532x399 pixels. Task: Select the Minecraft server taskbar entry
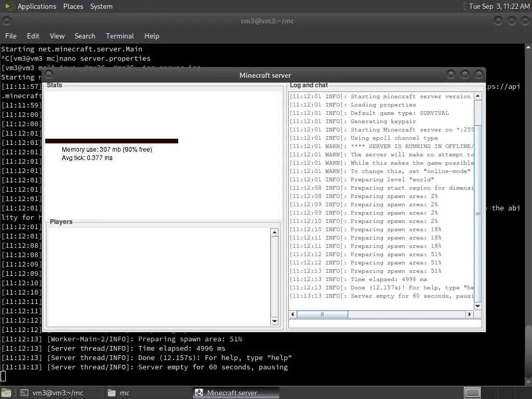pos(236,393)
